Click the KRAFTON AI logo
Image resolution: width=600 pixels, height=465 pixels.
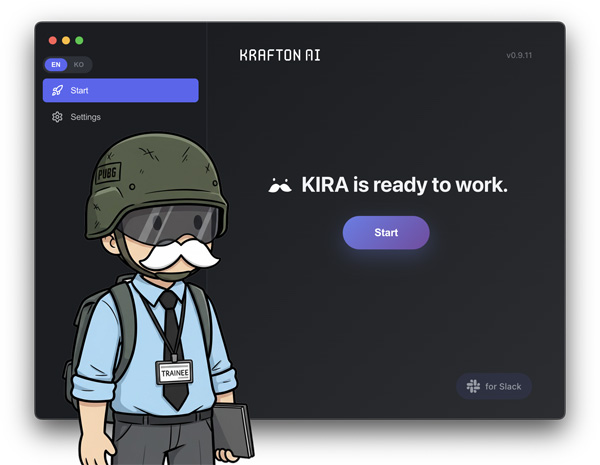click(x=279, y=55)
